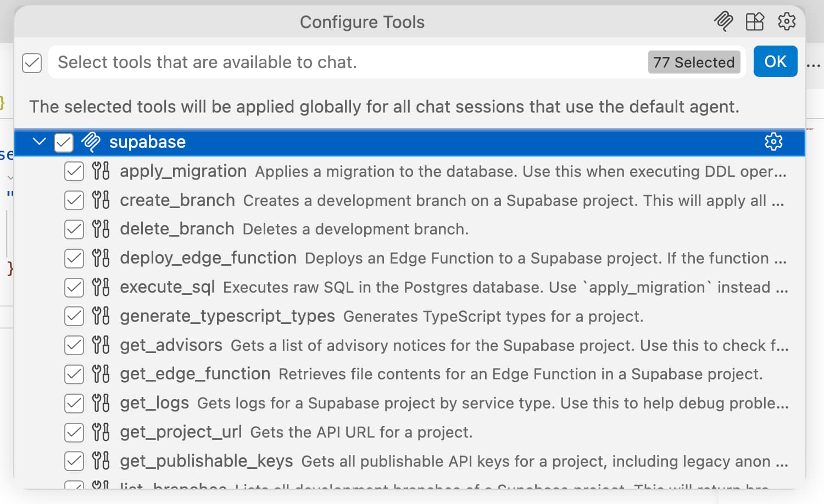Configure supabase server via its gear icon

point(773,142)
